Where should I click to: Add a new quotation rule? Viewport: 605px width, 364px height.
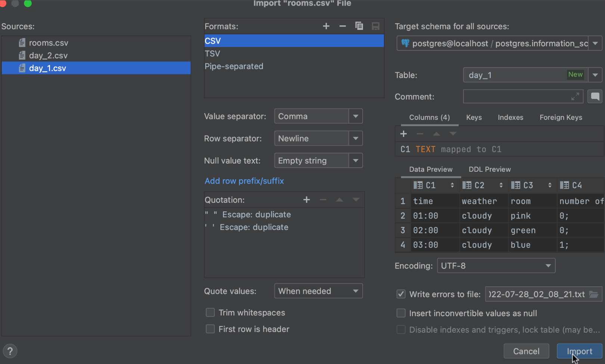[307, 200]
